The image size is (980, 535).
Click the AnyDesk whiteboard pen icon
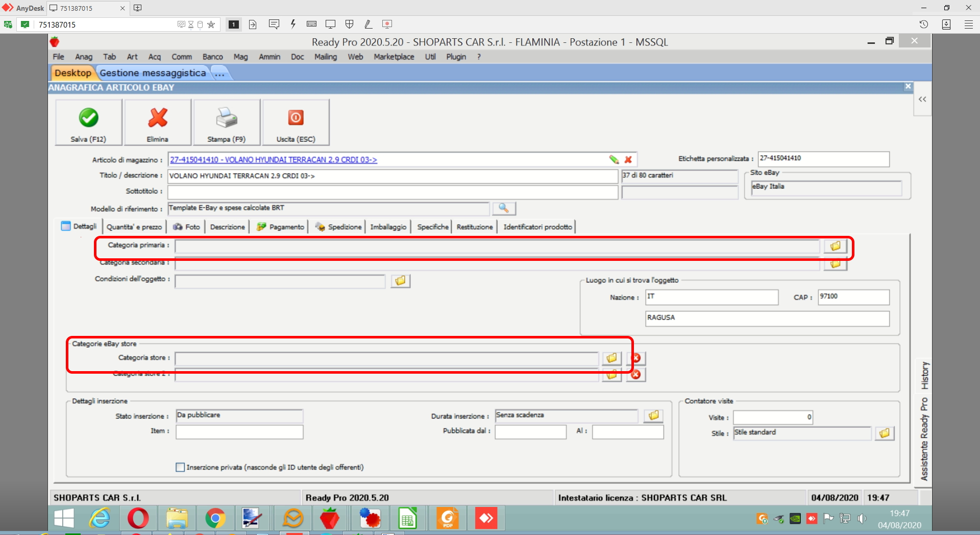coord(368,24)
